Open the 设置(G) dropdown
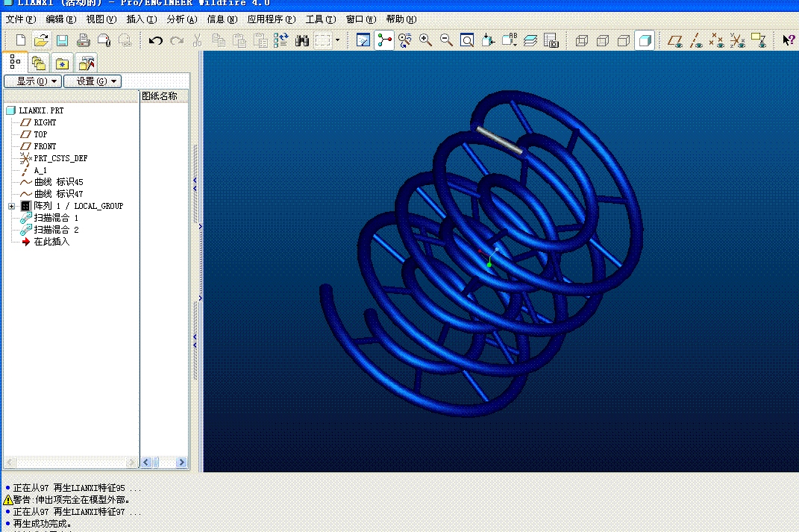The image size is (799, 532). [x=93, y=81]
